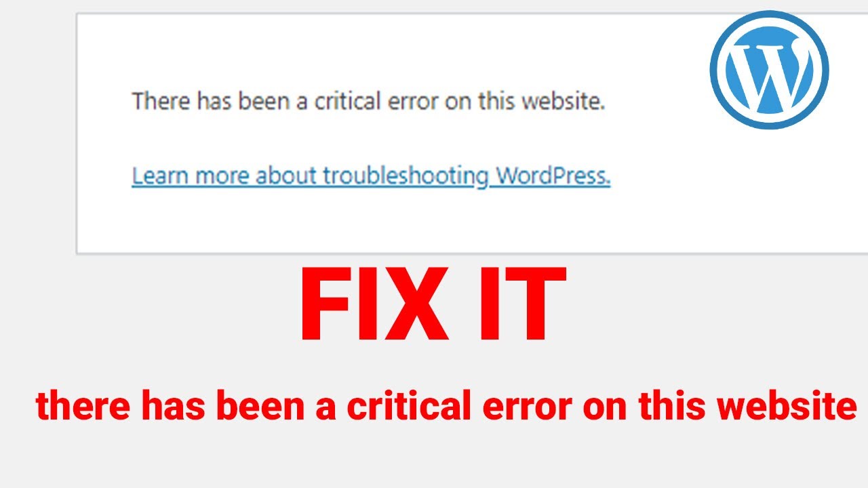Click the word been in red caption
The width and height of the screenshot is (868, 488).
coord(255,406)
